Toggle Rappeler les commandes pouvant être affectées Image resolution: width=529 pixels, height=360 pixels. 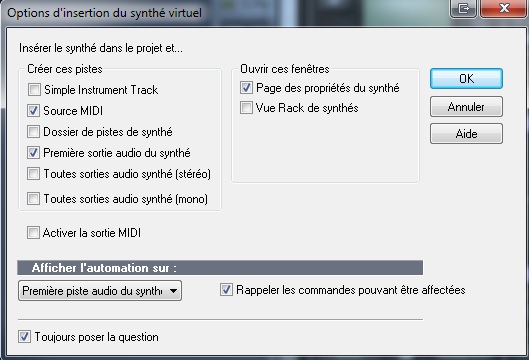tap(226, 289)
